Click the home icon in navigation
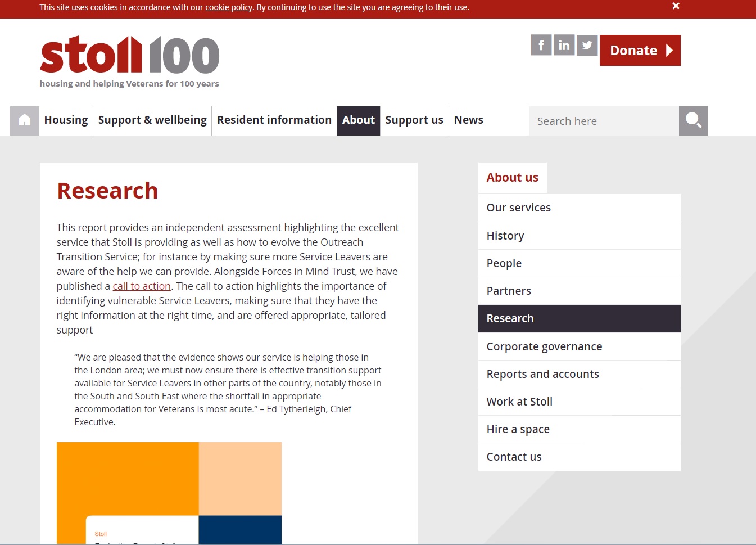Viewport: 756px width, 545px height. (25, 120)
